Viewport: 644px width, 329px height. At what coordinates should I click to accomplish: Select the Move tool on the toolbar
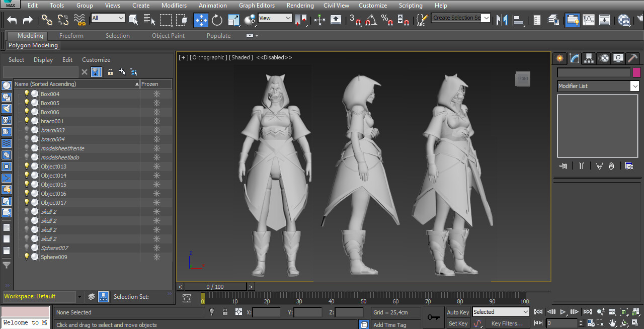click(x=201, y=20)
